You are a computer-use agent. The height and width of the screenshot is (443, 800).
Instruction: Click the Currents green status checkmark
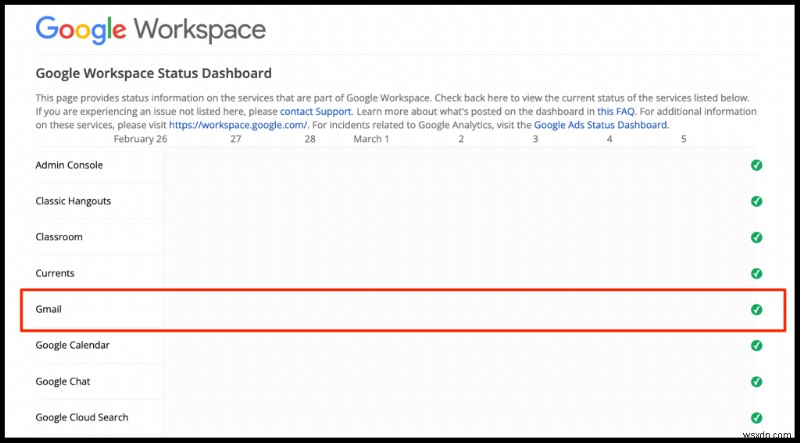tap(756, 273)
